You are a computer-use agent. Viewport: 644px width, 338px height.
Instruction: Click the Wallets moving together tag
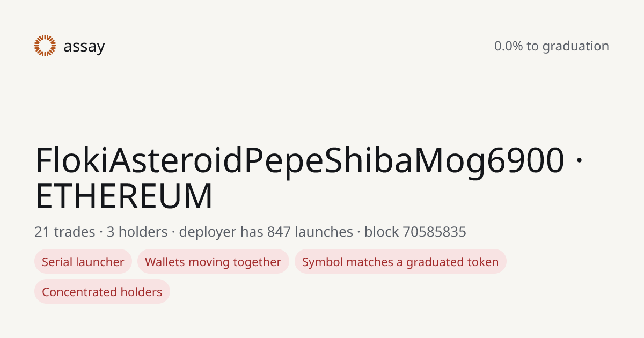[213, 262]
